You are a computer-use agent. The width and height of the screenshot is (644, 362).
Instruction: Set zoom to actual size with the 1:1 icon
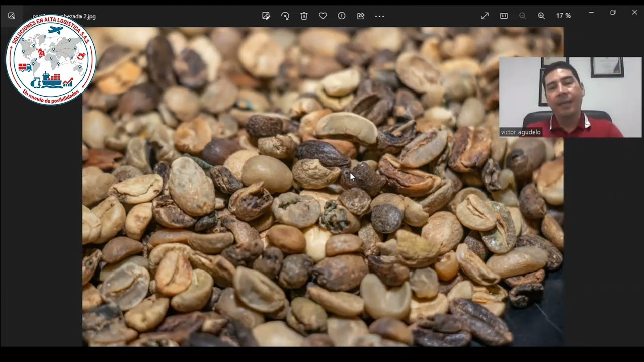[504, 16]
